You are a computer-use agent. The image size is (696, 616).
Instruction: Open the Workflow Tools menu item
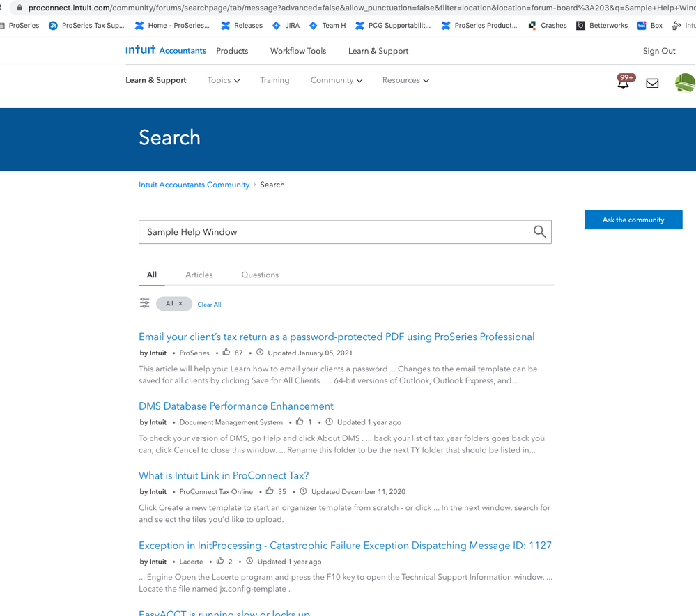click(x=298, y=51)
